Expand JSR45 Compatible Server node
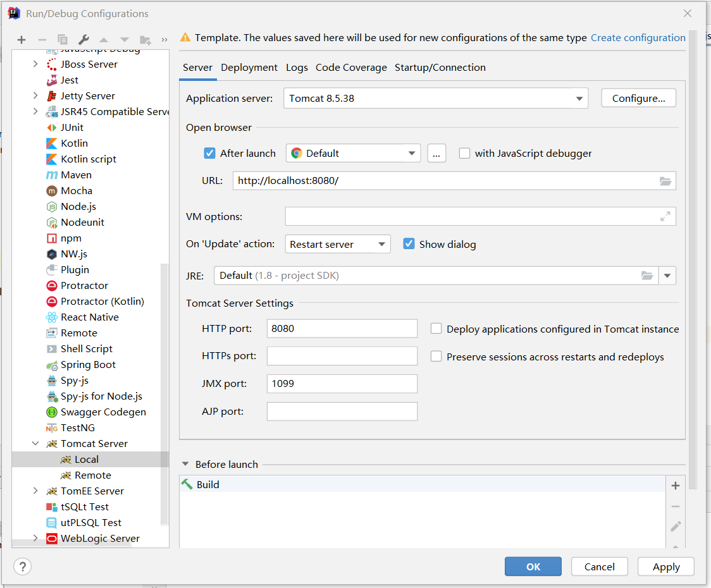Screen dimensions: 711x588 tap(35, 111)
